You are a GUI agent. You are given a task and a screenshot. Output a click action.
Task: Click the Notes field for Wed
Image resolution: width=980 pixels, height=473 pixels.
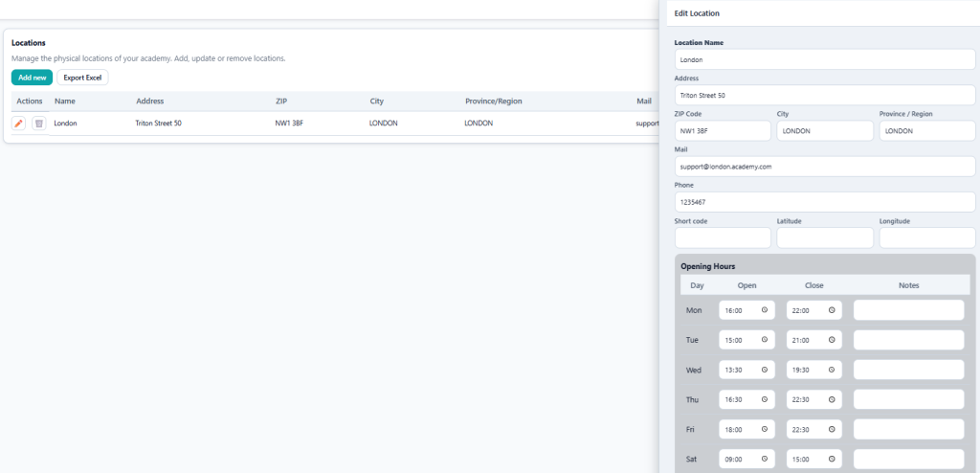[909, 370]
